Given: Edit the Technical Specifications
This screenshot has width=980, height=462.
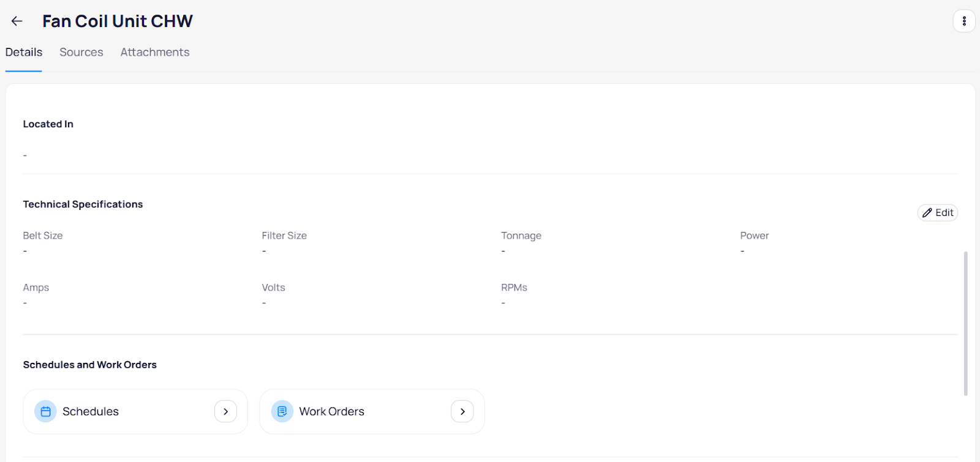Looking at the screenshot, I should pos(937,212).
